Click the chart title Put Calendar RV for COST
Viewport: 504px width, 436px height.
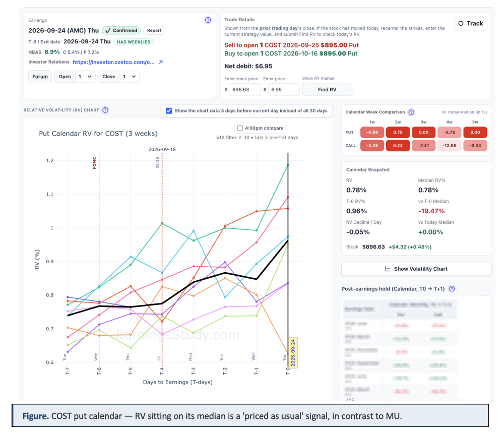coord(98,134)
